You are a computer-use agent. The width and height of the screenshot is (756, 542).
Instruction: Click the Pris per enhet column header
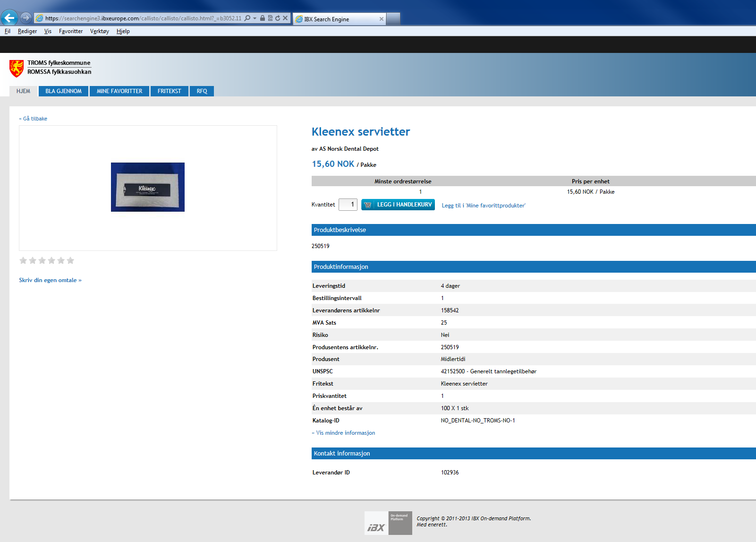pos(590,181)
